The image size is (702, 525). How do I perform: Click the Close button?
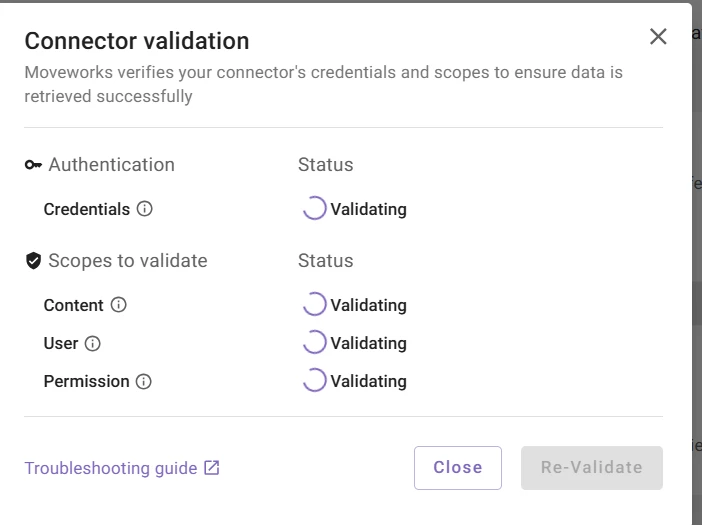(x=458, y=468)
